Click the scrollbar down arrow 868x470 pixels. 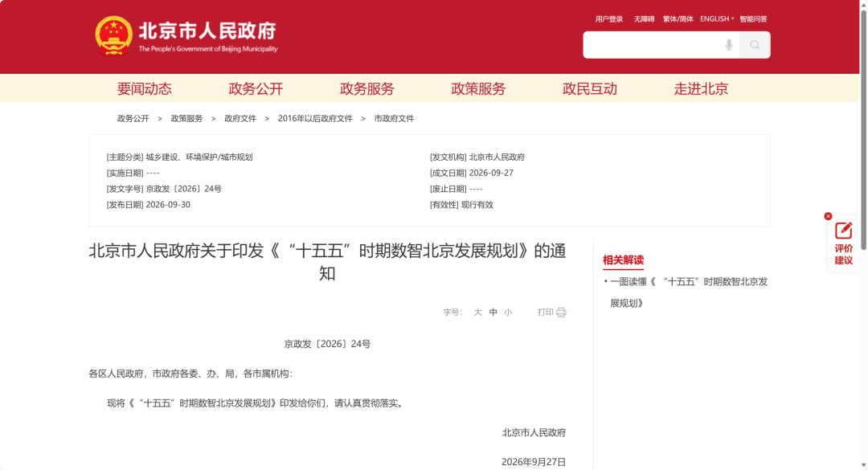[x=863, y=465]
